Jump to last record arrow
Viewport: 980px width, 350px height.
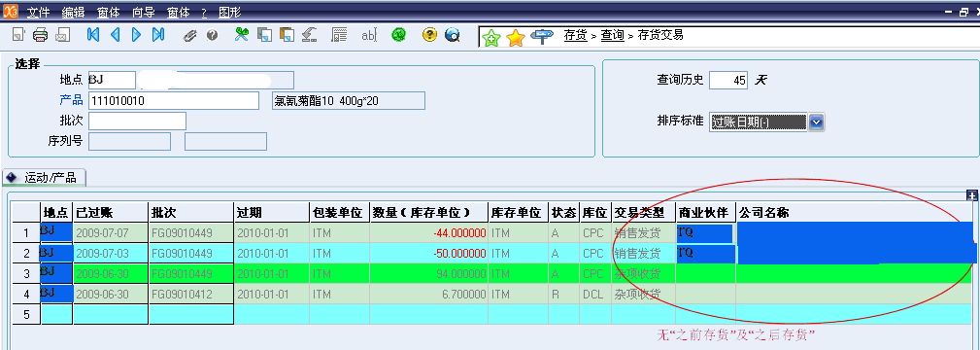158,35
